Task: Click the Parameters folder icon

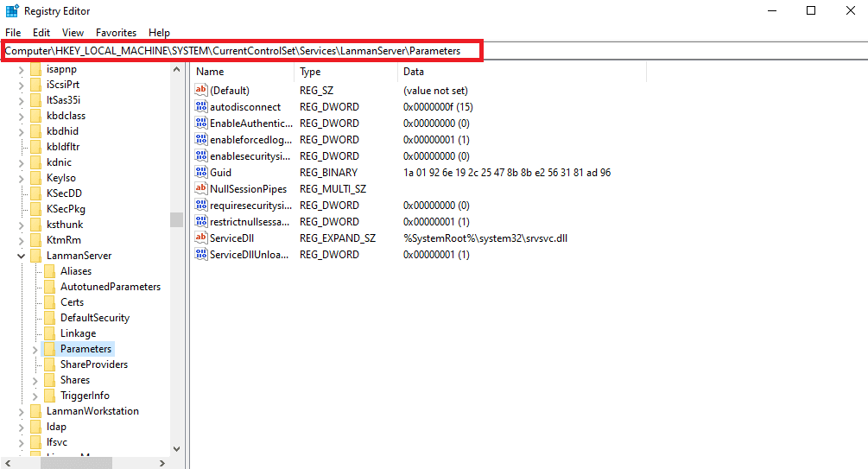Action: click(x=50, y=349)
